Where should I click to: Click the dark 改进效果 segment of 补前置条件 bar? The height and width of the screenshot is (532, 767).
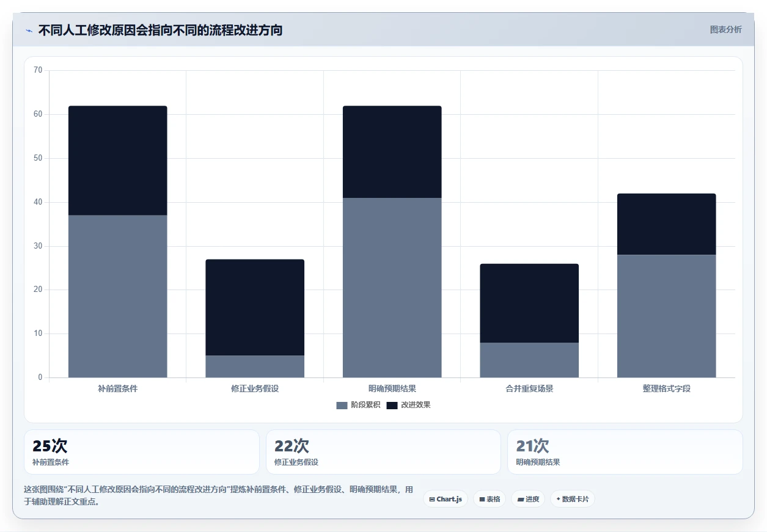tap(117, 161)
